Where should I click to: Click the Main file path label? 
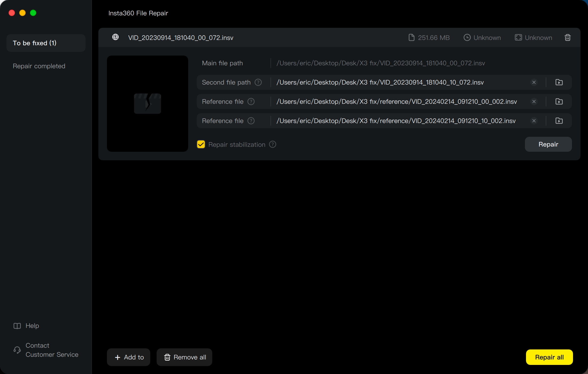(x=222, y=63)
